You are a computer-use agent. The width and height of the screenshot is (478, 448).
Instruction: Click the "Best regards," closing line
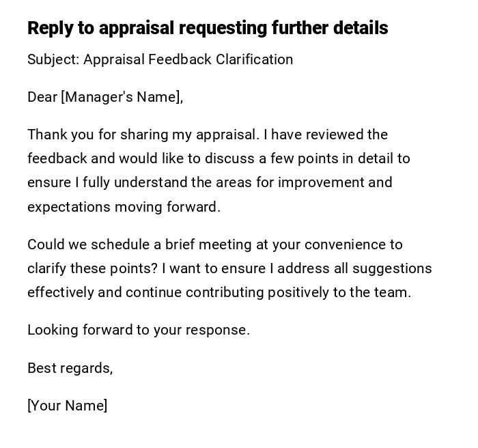point(70,368)
